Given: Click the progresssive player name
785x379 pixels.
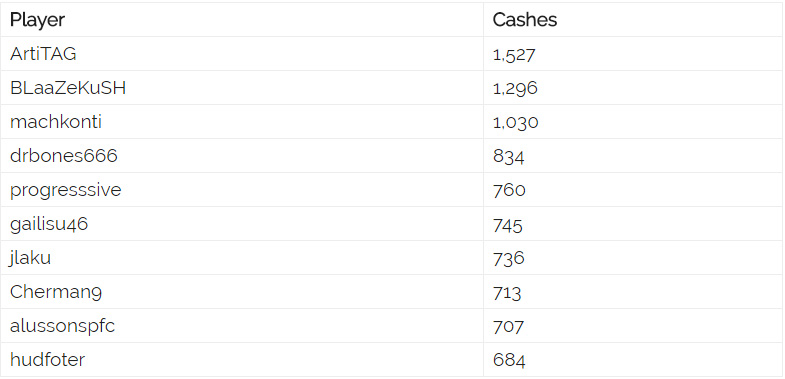Looking at the screenshot, I should [66, 190].
